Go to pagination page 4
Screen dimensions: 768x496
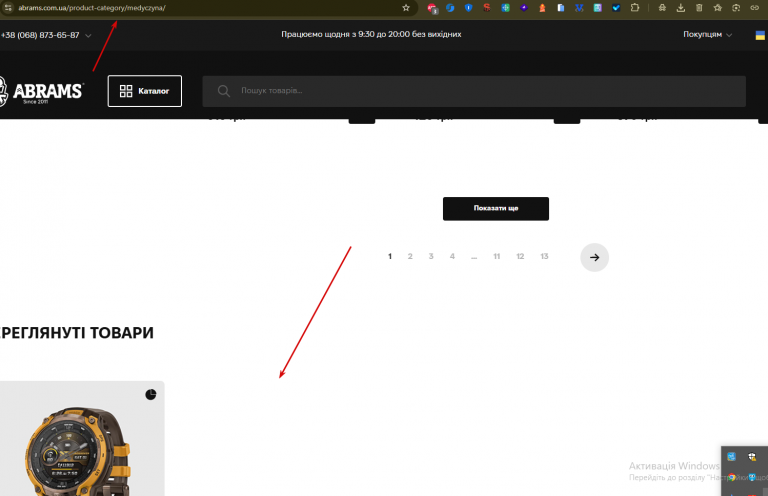(x=452, y=257)
